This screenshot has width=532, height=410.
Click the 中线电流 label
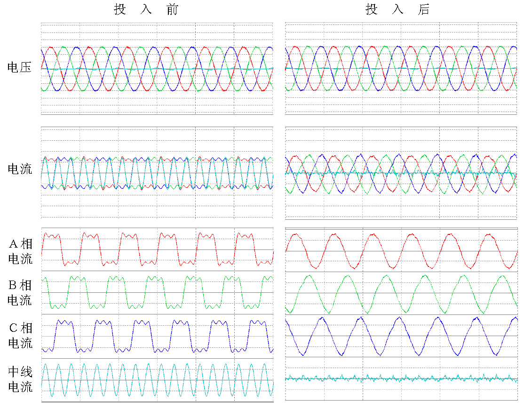pyautogui.click(x=20, y=380)
